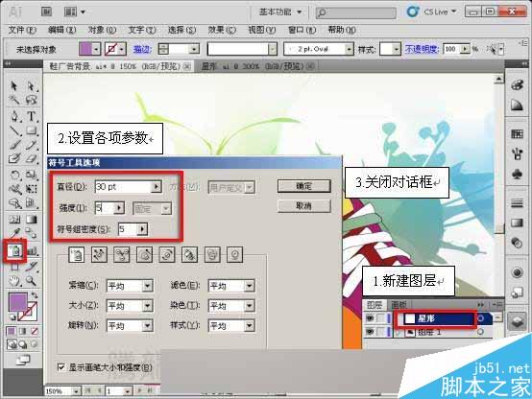Open 文件 menu
The height and width of the screenshot is (399, 532).
pyautogui.click(x=22, y=30)
